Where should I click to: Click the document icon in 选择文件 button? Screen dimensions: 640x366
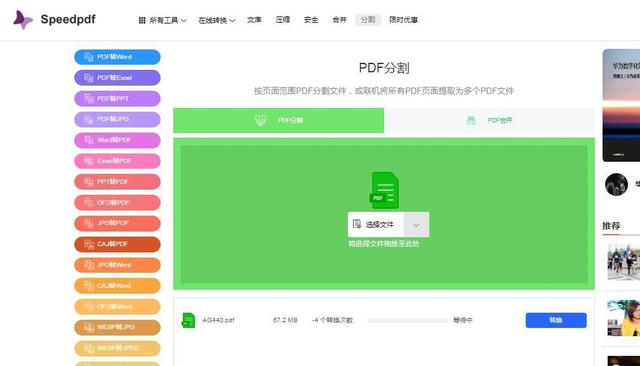357,224
